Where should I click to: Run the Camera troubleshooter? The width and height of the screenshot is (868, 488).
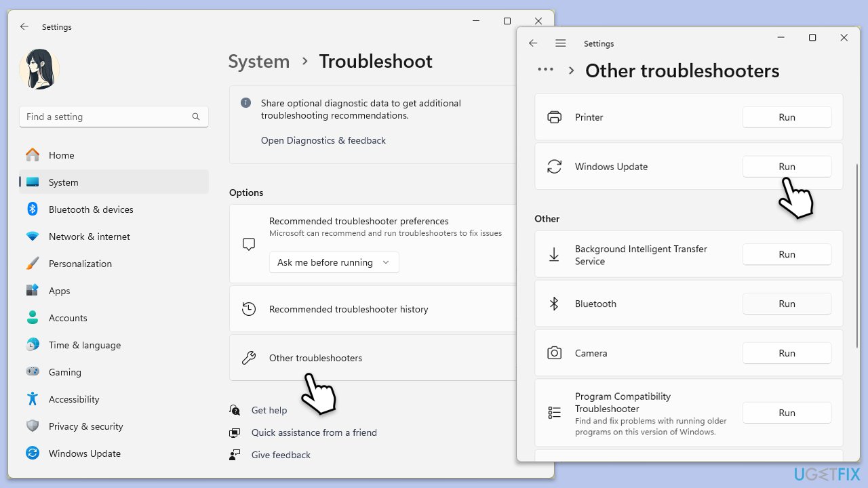(787, 353)
